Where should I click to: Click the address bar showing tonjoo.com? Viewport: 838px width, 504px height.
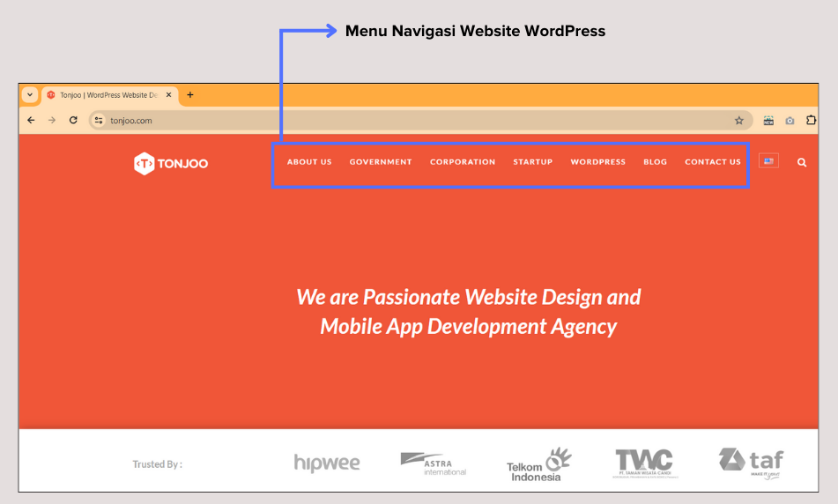[420, 120]
